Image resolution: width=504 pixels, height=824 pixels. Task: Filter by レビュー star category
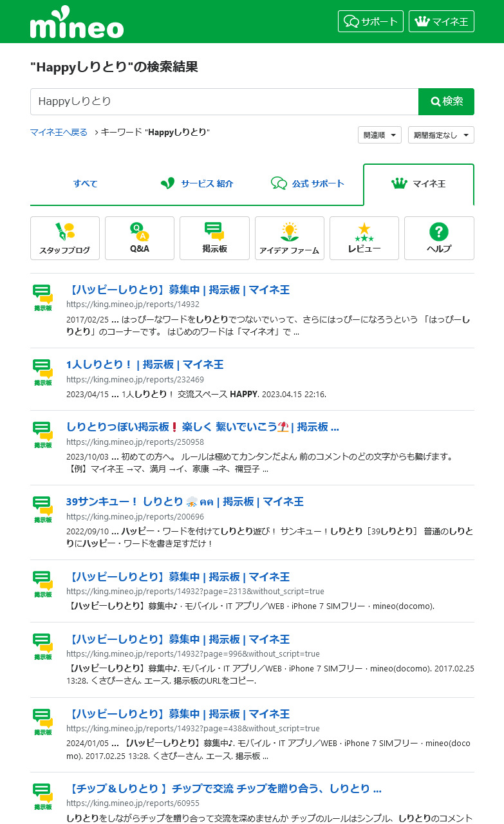click(x=364, y=238)
